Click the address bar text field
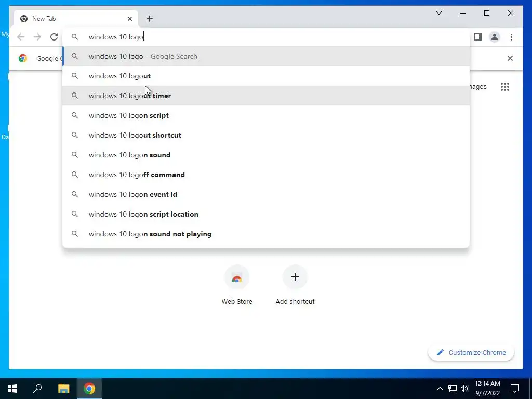 266,37
